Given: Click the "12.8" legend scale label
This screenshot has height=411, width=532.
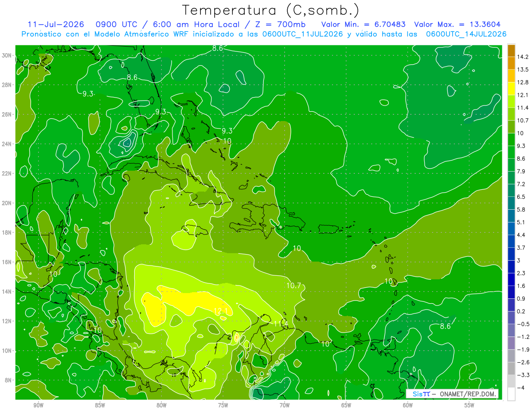Looking at the screenshot, I should tap(523, 82).
